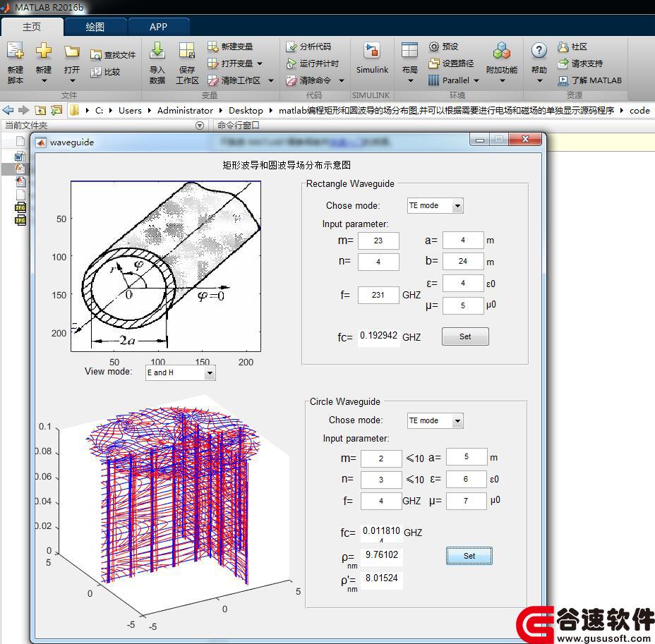Select Desktop in the folder path

(246, 111)
